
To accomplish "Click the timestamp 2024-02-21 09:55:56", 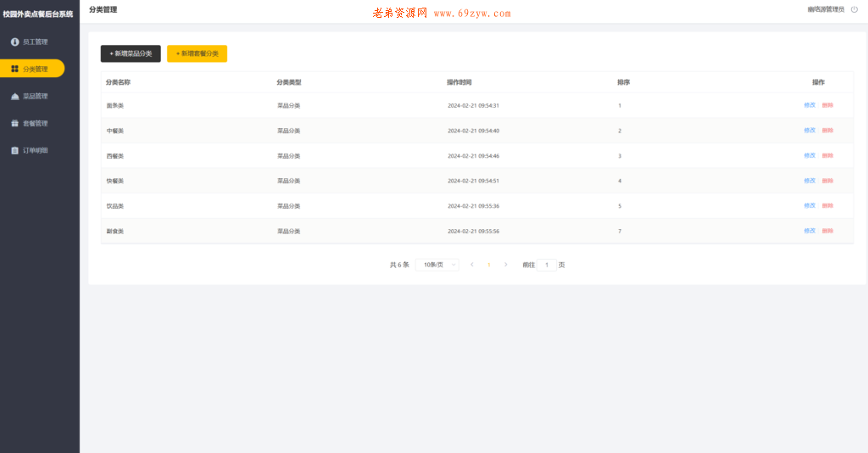I will (x=473, y=232).
